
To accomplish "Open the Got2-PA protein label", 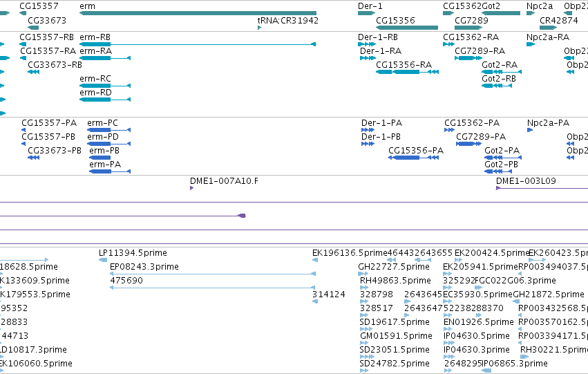I will [x=502, y=151].
